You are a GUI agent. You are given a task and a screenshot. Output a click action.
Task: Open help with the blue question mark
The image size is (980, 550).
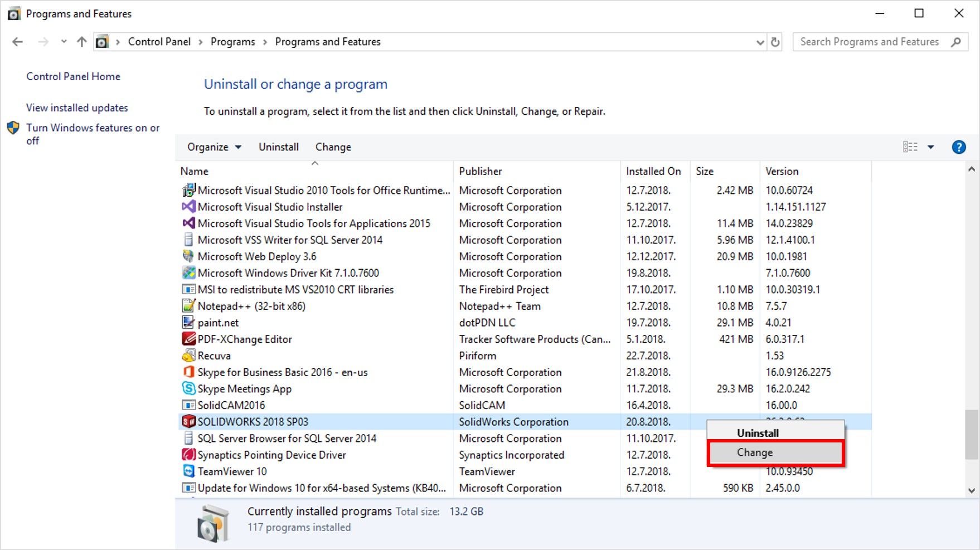pyautogui.click(x=958, y=147)
